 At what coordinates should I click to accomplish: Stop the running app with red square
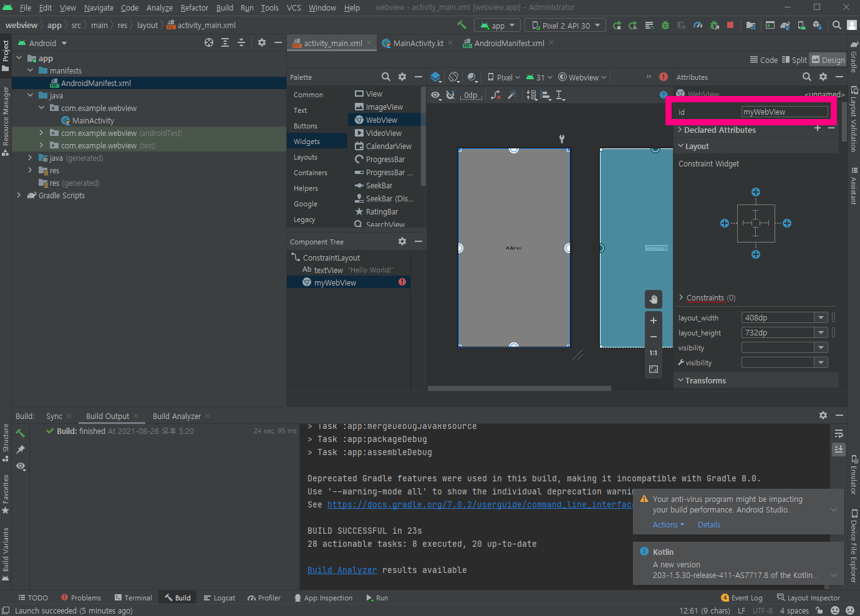pos(730,26)
